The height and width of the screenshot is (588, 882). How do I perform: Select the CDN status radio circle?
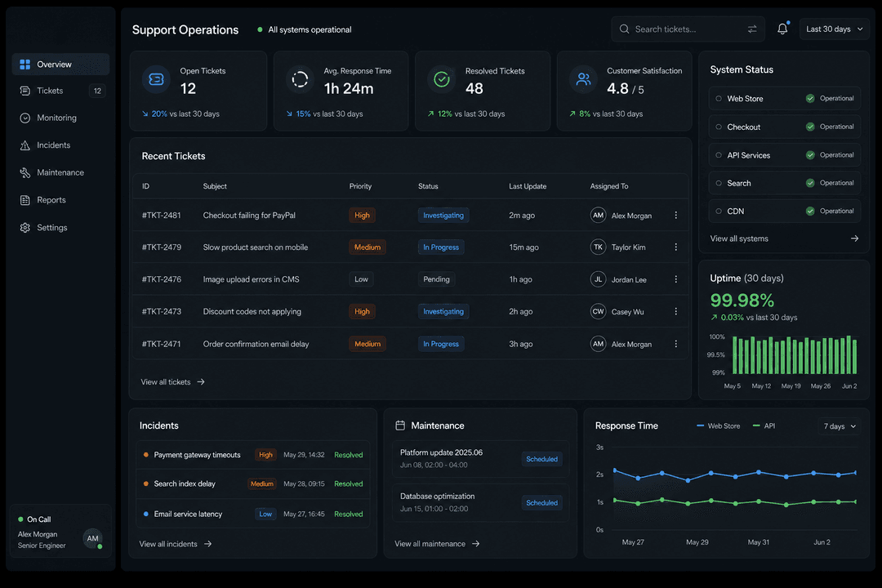tap(719, 212)
